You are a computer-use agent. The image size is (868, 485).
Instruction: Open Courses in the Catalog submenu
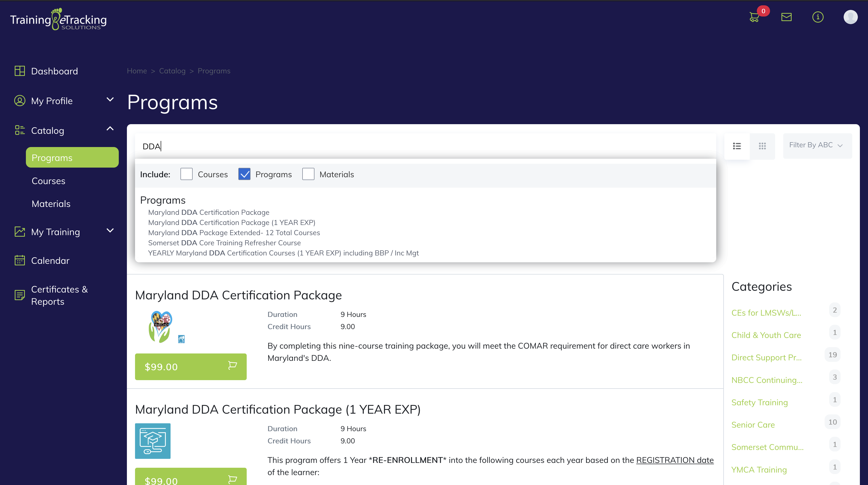click(48, 181)
